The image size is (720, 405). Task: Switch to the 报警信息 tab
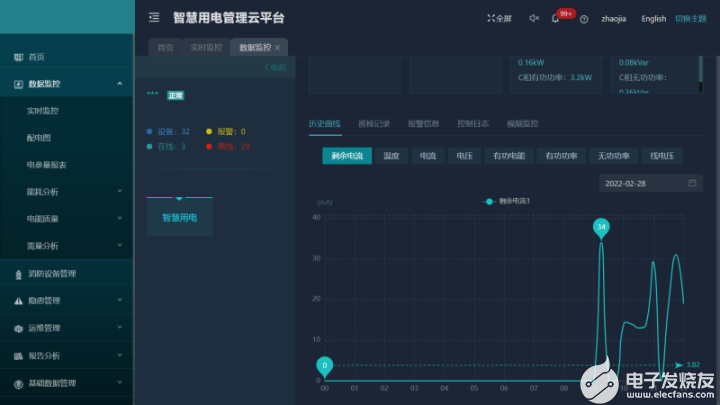point(423,124)
